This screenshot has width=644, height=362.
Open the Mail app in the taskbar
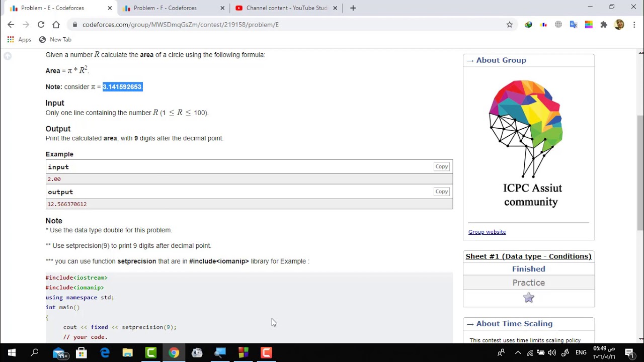tap(60, 353)
